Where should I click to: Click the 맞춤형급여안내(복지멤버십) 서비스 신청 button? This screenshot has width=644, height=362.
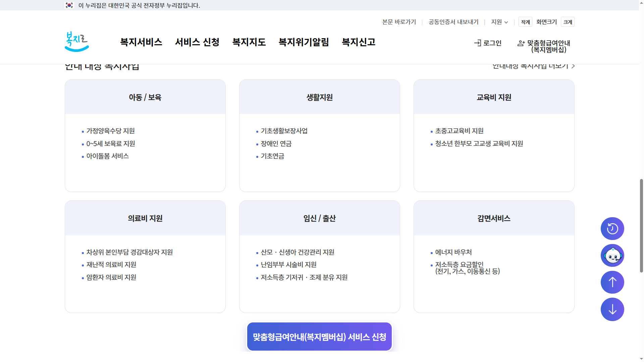coord(319,337)
